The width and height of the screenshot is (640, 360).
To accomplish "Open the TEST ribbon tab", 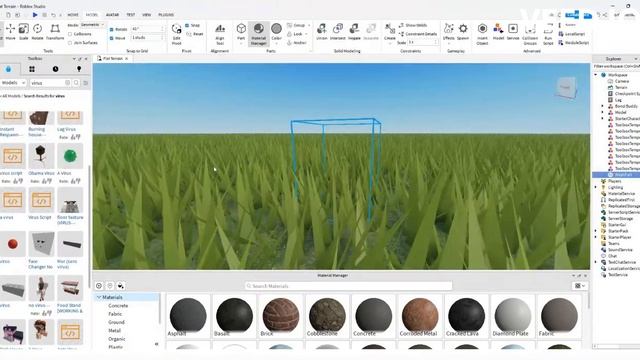I will 131,15.
